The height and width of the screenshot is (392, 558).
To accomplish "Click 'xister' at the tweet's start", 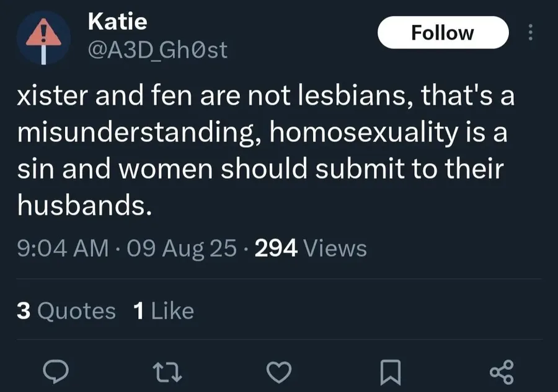I will point(52,96).
